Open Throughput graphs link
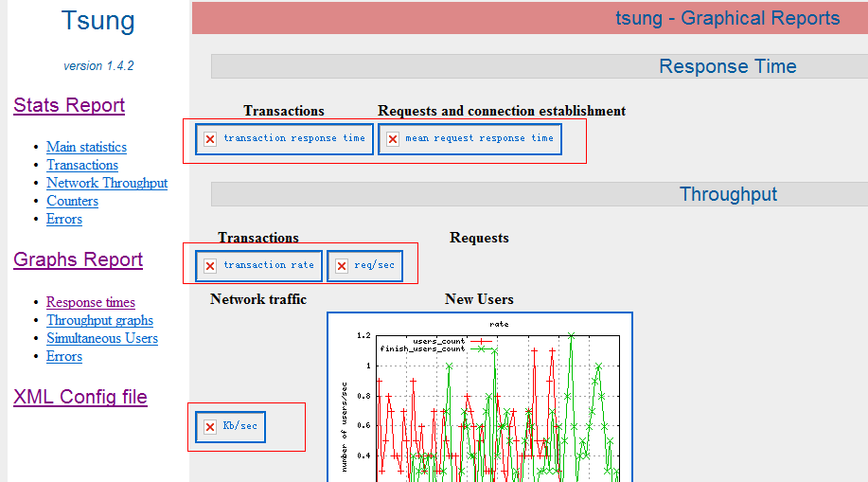868x482 pixels. click(99, 320)
